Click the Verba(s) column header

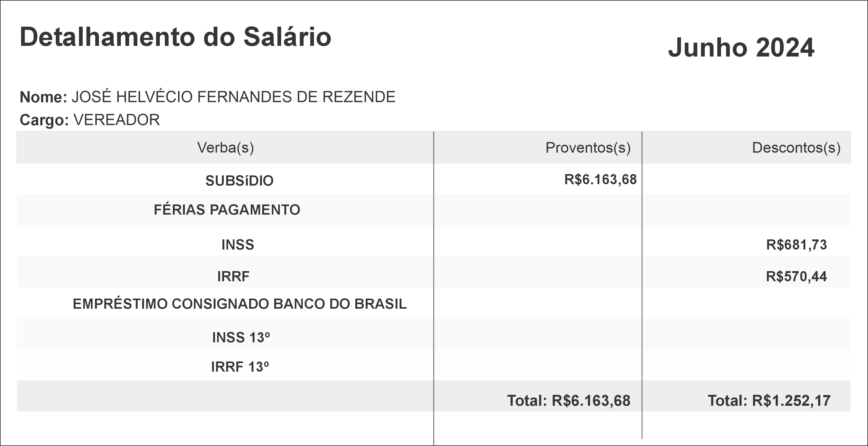coord(225,147)
